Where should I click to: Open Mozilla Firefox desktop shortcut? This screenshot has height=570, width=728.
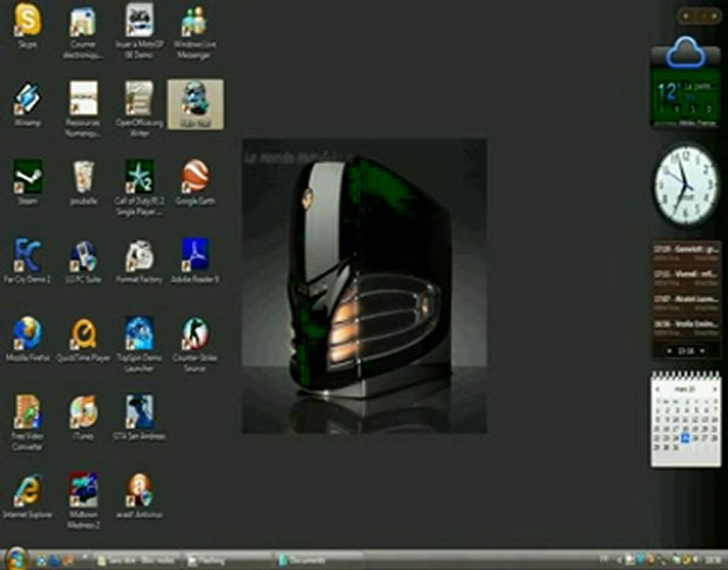28,340
